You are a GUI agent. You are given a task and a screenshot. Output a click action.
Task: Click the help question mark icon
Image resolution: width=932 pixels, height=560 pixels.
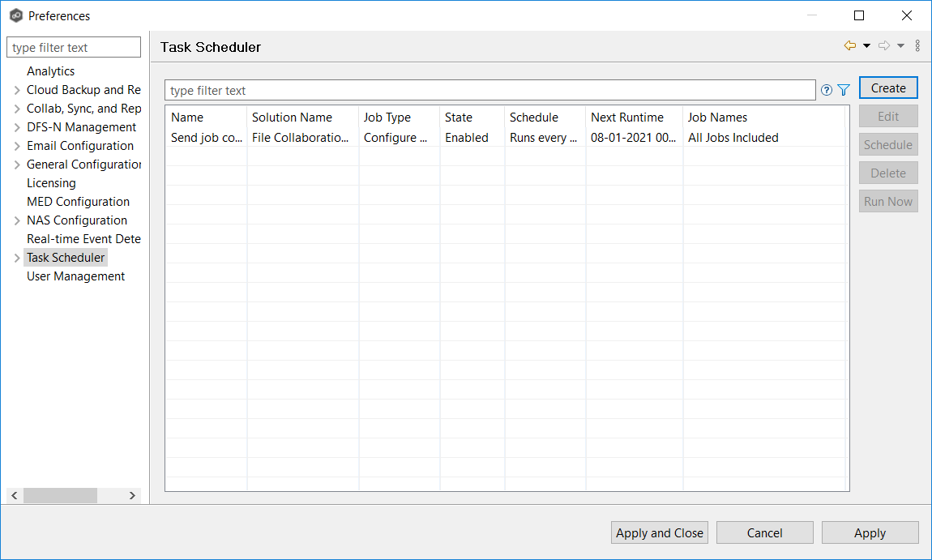826,90
